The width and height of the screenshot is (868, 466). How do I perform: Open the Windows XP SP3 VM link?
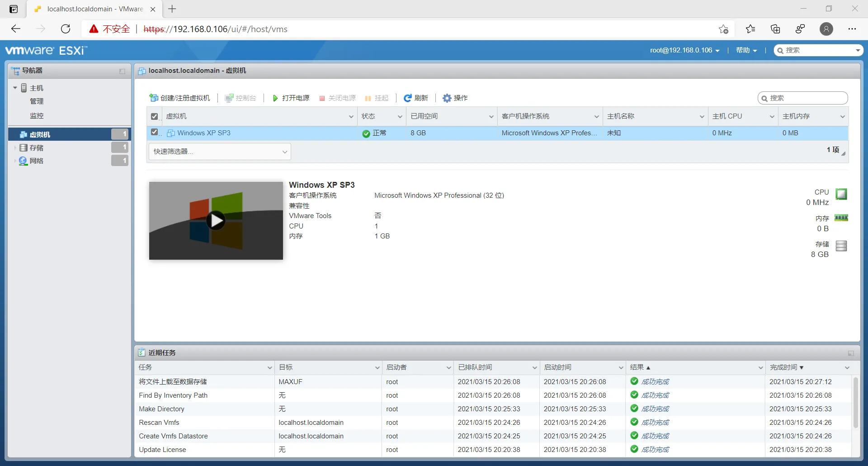point(204,133)
